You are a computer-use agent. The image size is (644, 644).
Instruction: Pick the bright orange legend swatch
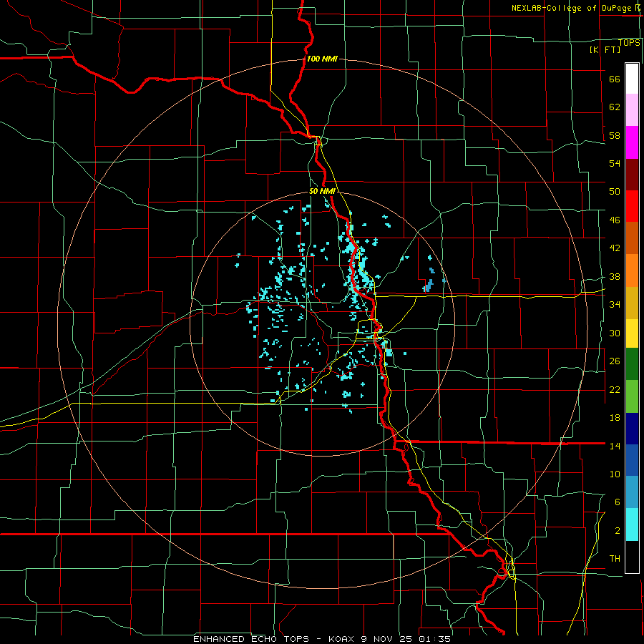pyautogui.click(x=632, y=270)
